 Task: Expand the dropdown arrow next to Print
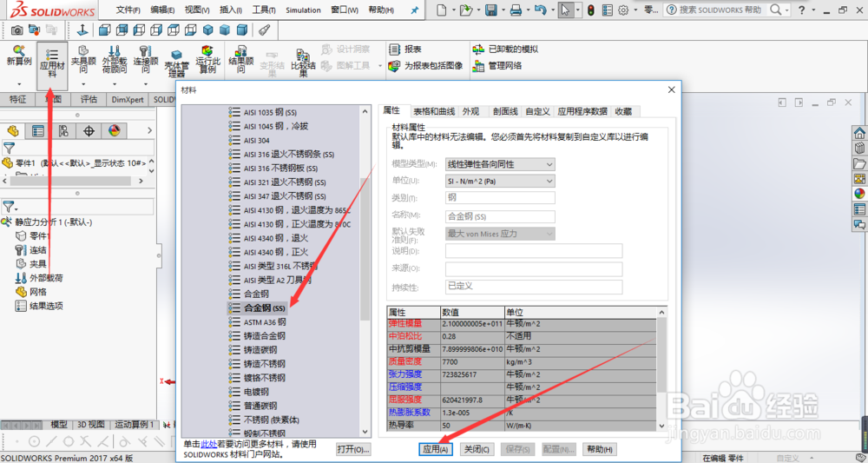click(x=528, y=10)
